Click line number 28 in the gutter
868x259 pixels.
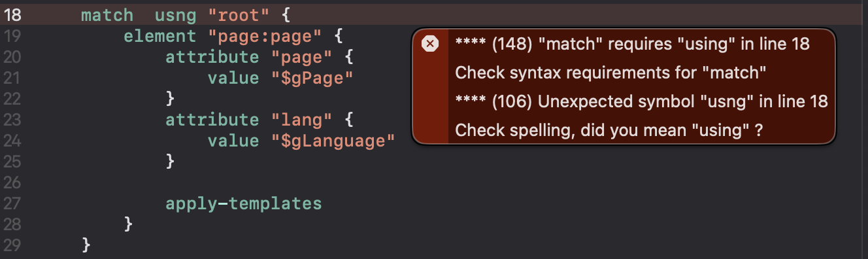(13, 224)
